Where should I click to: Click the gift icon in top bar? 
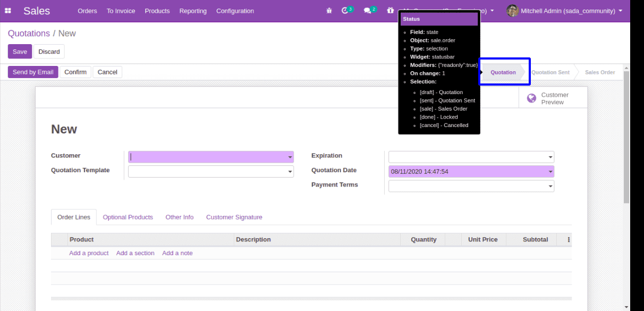(x=391, y=11)
